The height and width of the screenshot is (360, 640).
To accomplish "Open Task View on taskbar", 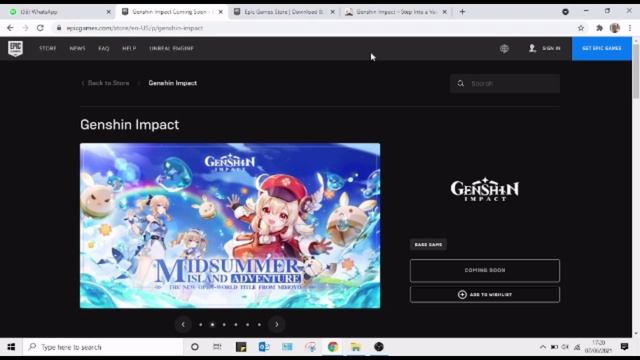I will 217,347.
